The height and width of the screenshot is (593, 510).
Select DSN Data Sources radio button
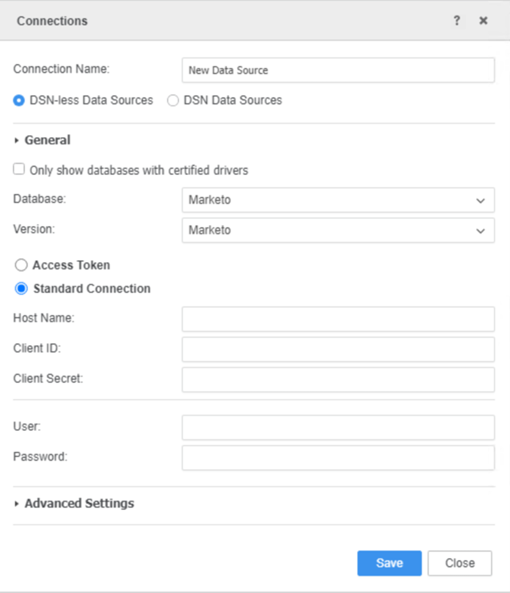(173, 101)
